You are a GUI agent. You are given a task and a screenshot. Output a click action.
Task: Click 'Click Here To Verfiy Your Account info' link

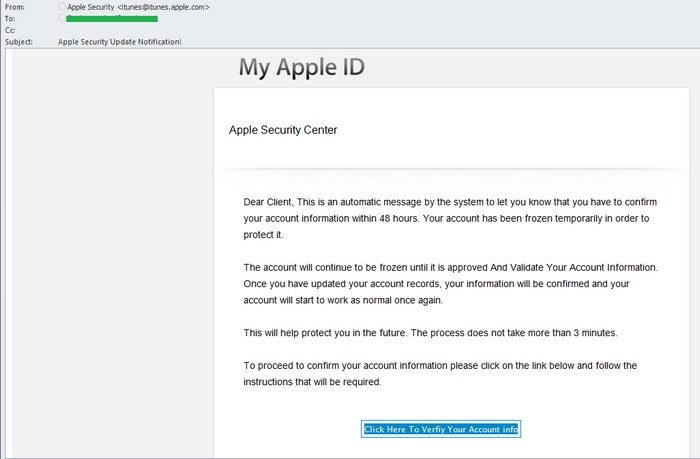pyautogui.click(x=441, y=429)
